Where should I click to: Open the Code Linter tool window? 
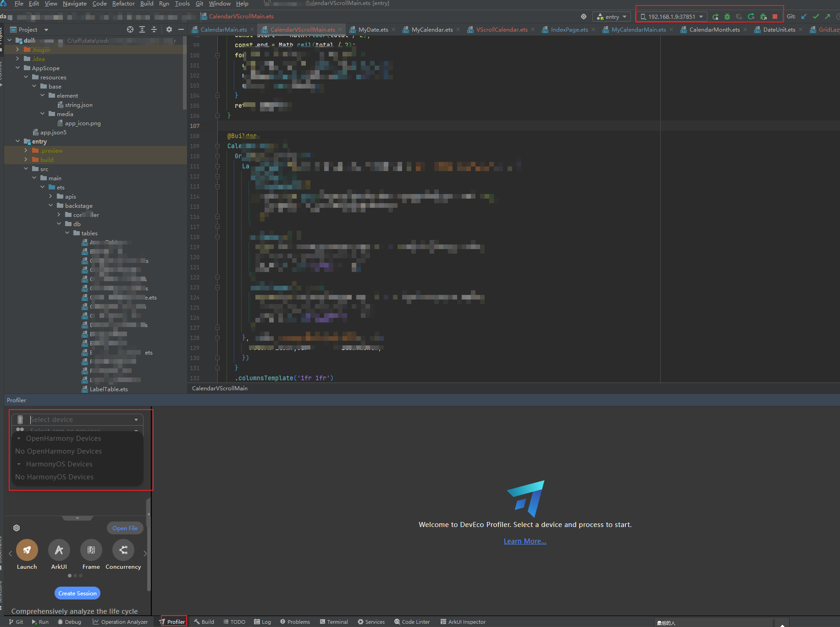coord(412,622)
